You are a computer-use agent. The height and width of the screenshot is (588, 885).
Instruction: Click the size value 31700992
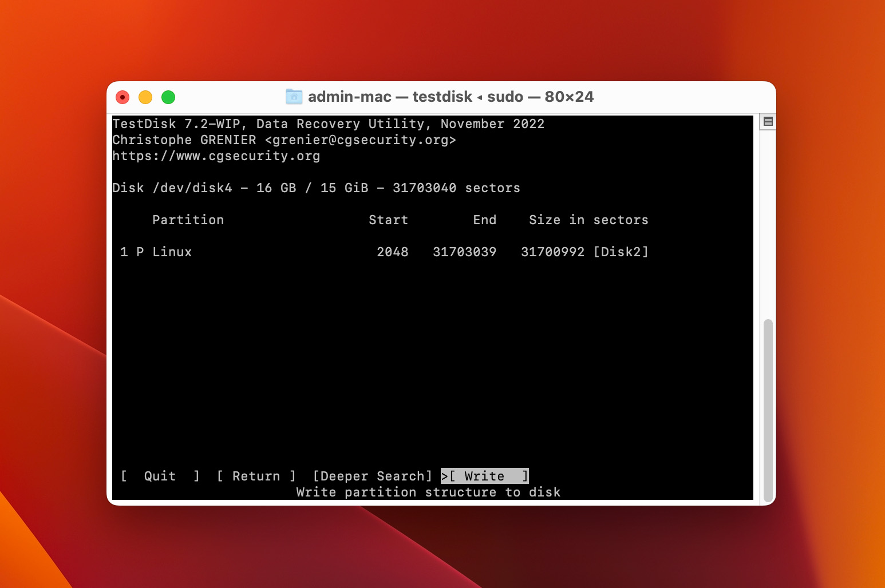tap(553, 252)
